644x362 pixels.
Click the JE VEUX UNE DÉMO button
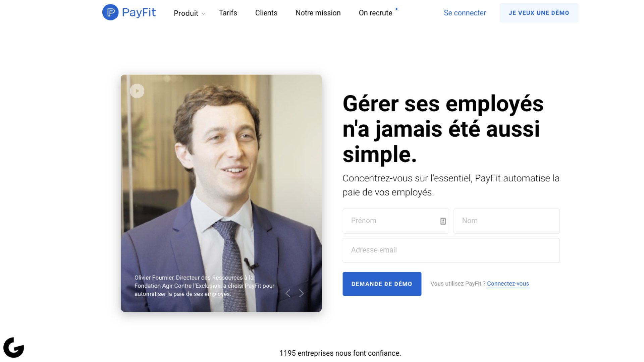click(x=539, y=13)
